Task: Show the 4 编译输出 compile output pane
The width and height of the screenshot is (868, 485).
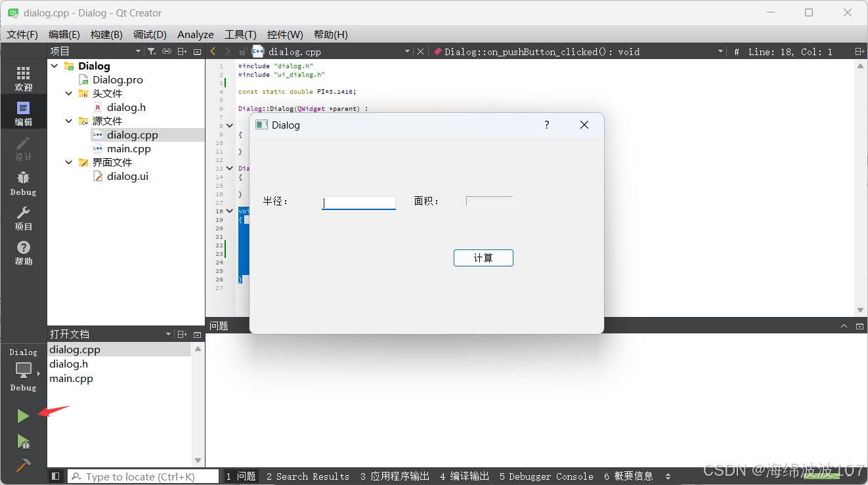Action: (465, 476)
